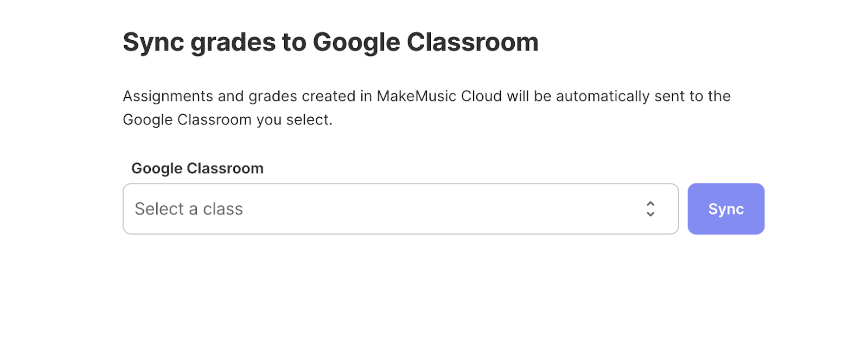868x347 pixels.
Task: Click the up-down chevron icon in dropdown
Action: [x=650, y=209]
